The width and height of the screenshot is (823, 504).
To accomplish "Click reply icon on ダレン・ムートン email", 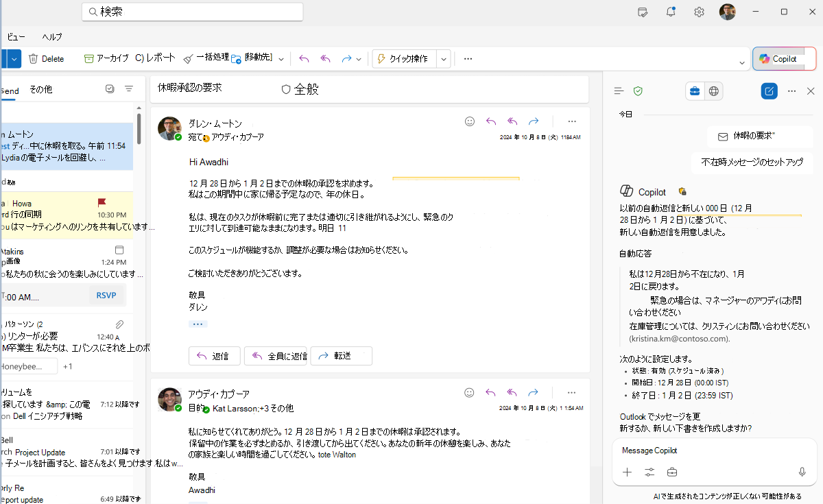I will coord(491,121).
